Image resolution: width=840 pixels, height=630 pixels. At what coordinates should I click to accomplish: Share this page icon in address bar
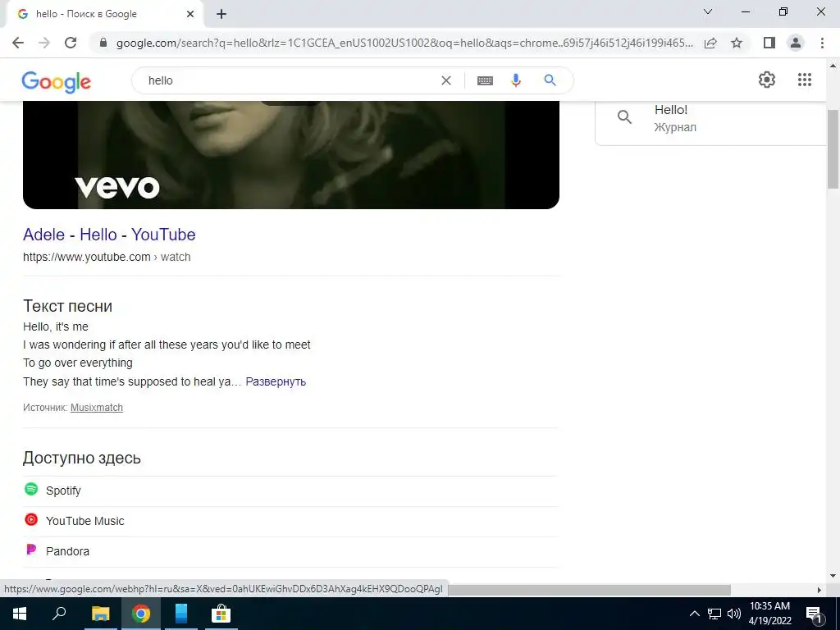[x=710, y=43]
